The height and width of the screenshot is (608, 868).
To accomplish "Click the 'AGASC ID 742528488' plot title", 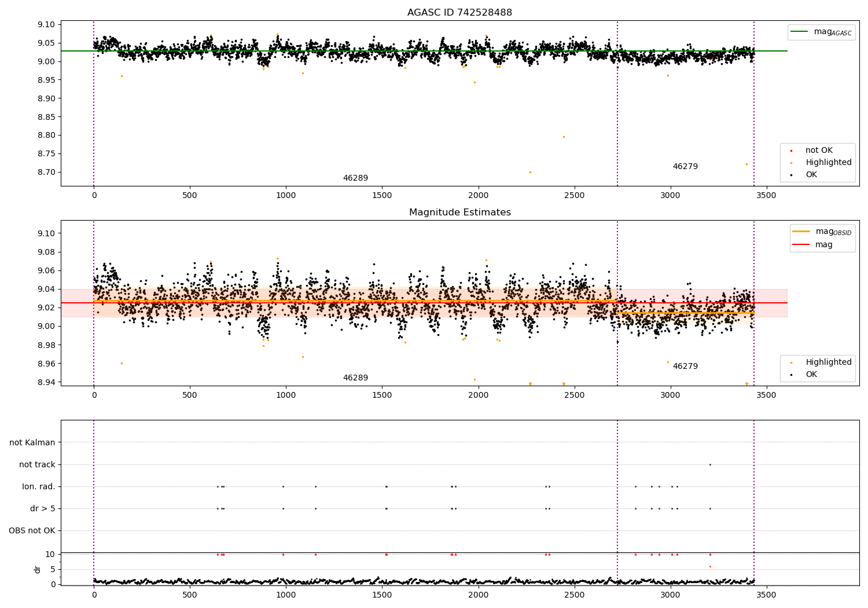I will coord(459,13).
